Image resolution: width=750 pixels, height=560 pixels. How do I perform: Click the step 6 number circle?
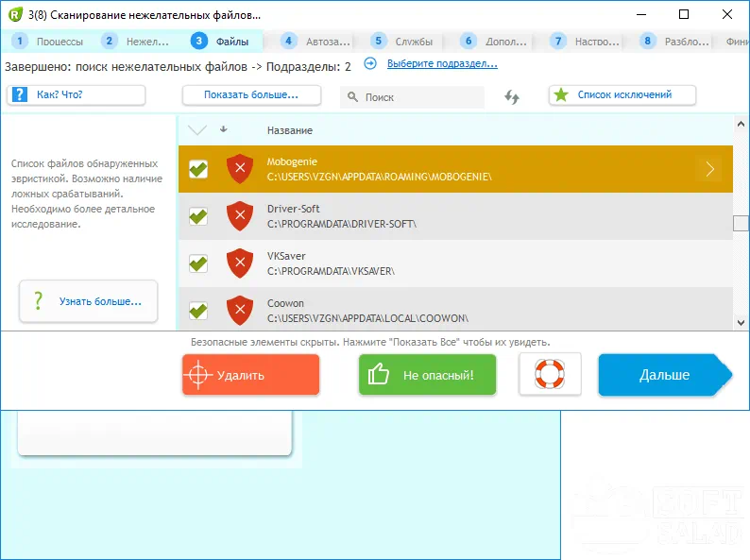point(469,42)
